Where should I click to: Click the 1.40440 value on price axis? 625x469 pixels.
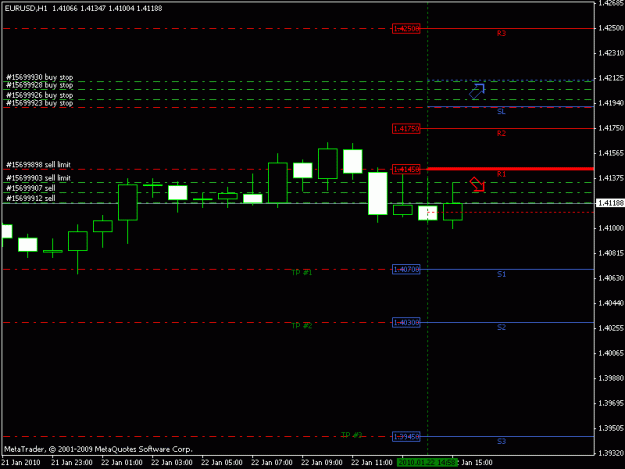click(x=611, y=303)
